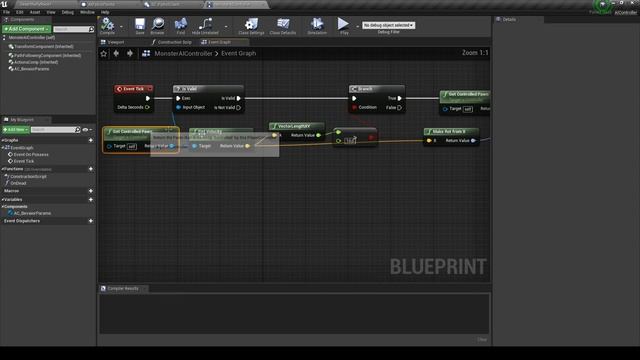Image resolution: width=640 pixels, height=360 pixels.
Task: Open the Edit menu
Action: pyautogui.click(x=20, y=12)
